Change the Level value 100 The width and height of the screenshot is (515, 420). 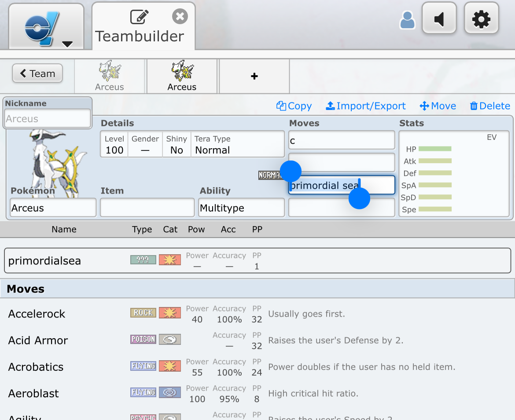coord(114,144)
